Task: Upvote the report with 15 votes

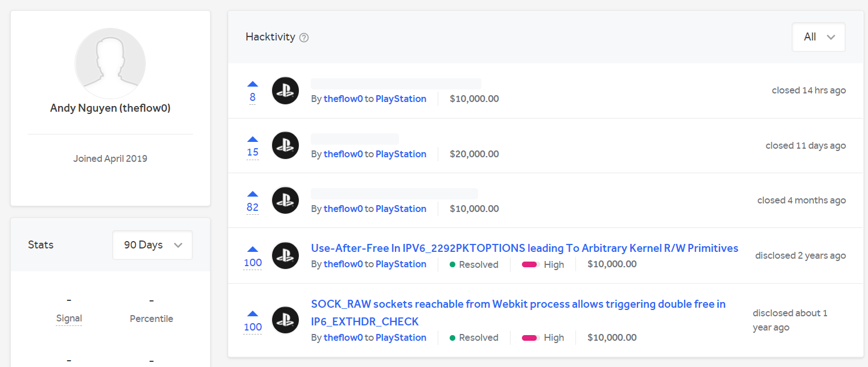Action: (x=253, y=139)
